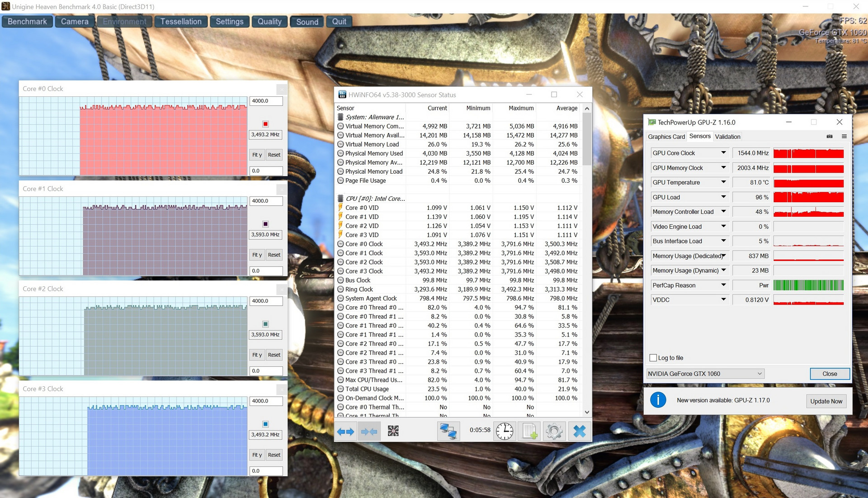Click the HWiNFO log file icon

click(x=529, y=432)
